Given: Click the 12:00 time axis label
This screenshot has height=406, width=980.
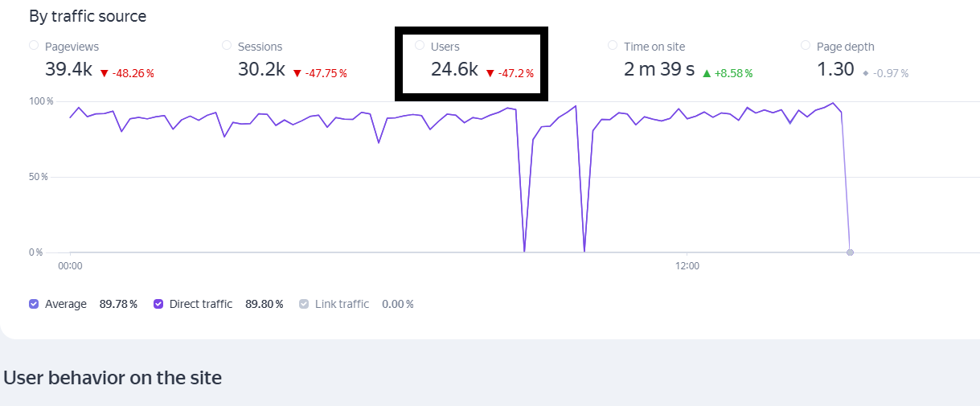Looking at the screenshot, I should tap(687, 265).
